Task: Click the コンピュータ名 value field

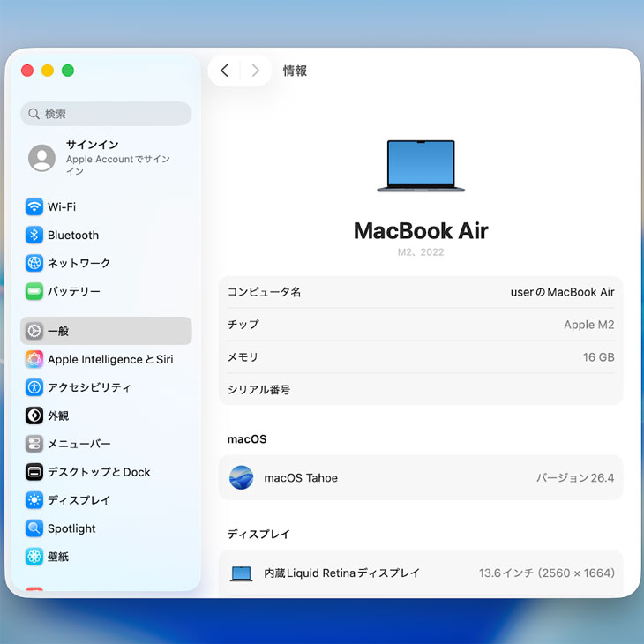Action: 562,292
